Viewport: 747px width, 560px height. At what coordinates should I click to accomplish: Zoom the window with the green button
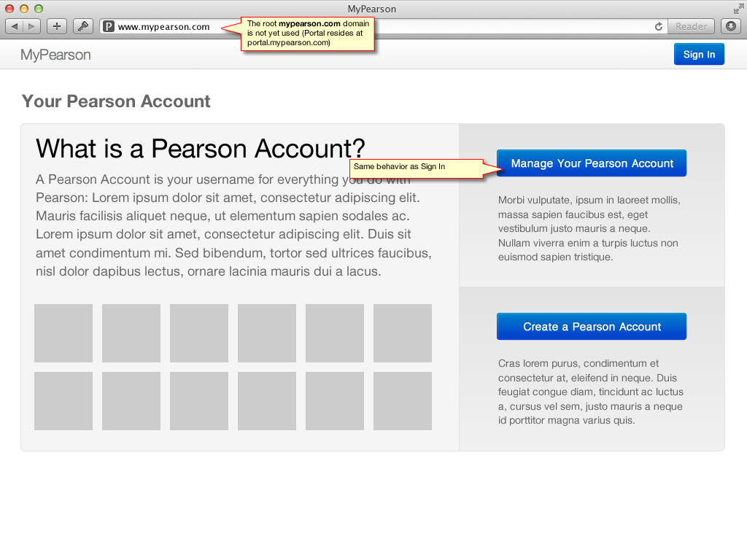(39, 9)
